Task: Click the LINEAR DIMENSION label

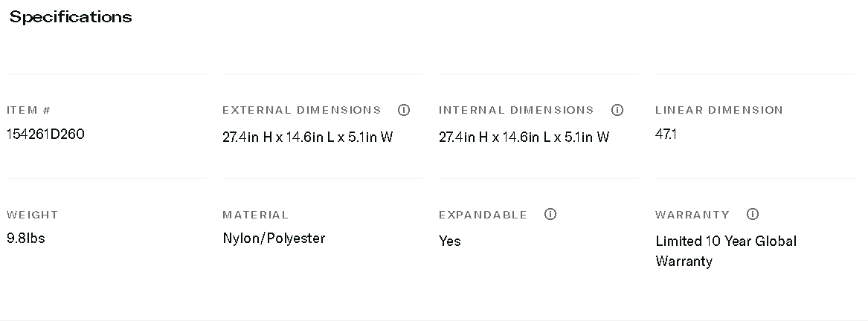Action: (x=718, y=110)
